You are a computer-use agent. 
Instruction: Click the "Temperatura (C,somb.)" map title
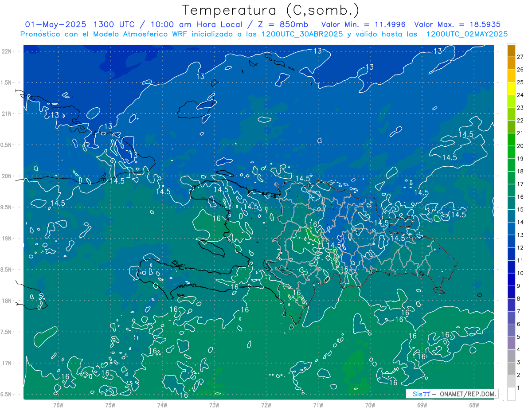point(271,10)
